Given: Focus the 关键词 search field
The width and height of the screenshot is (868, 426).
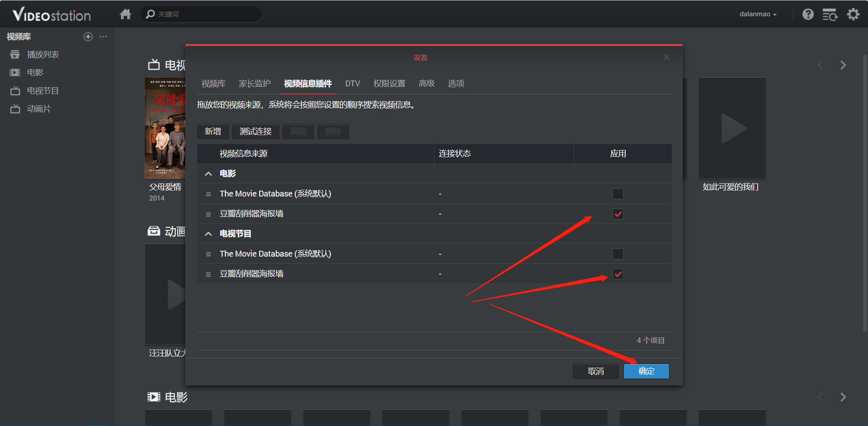Looking at the screenshot, I should tap(201, 14).
